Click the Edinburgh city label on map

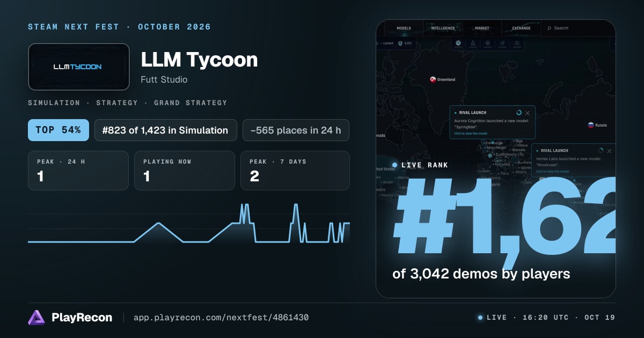click(x=494, y=143)
